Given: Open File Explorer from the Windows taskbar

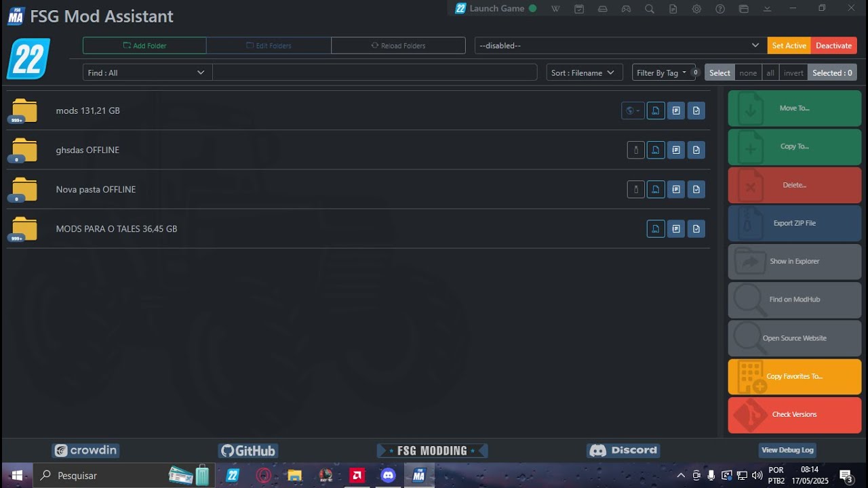Looking at the screenshot, I should point(294,475).
